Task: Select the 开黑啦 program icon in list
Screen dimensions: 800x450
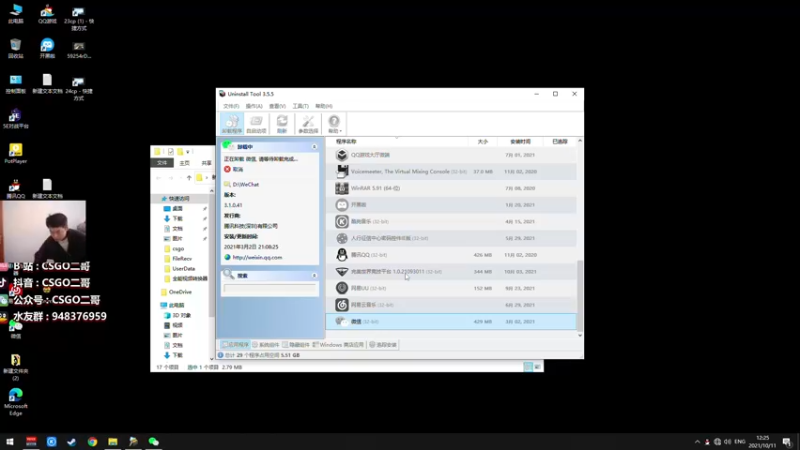Action: [342, 205]
